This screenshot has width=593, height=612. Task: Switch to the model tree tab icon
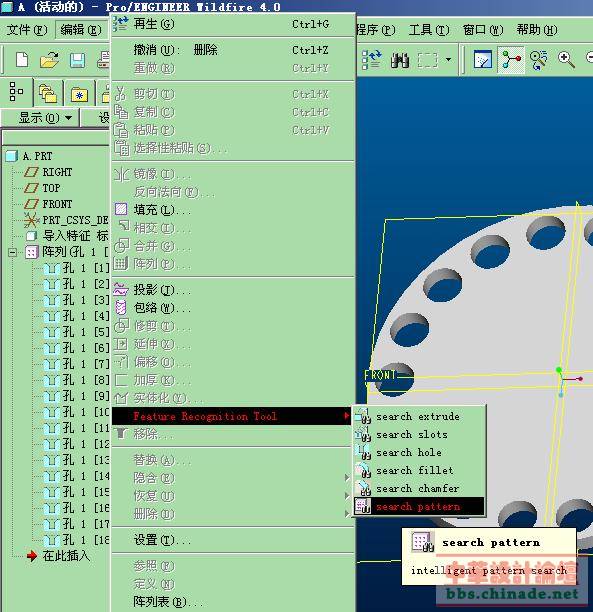[16, 92]
